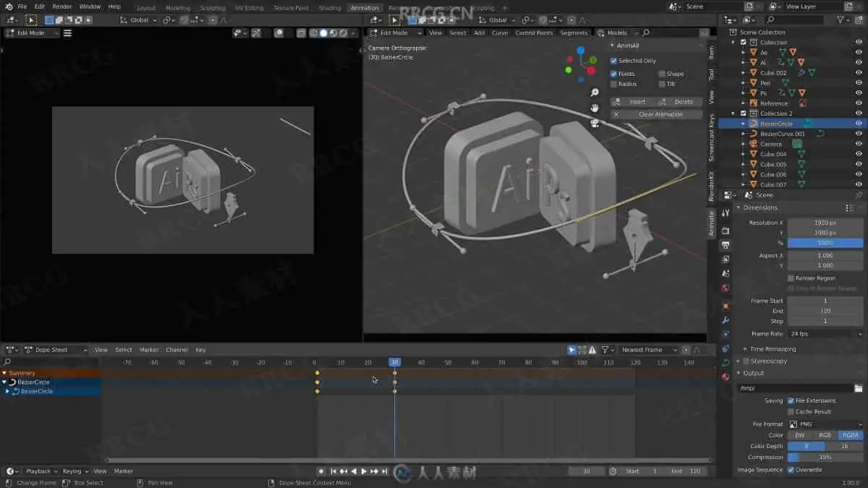Screen dimensions: 868x488
Task: Click the Dope Sheet only-selected arrow icon
Action: [x=572, y=350]
